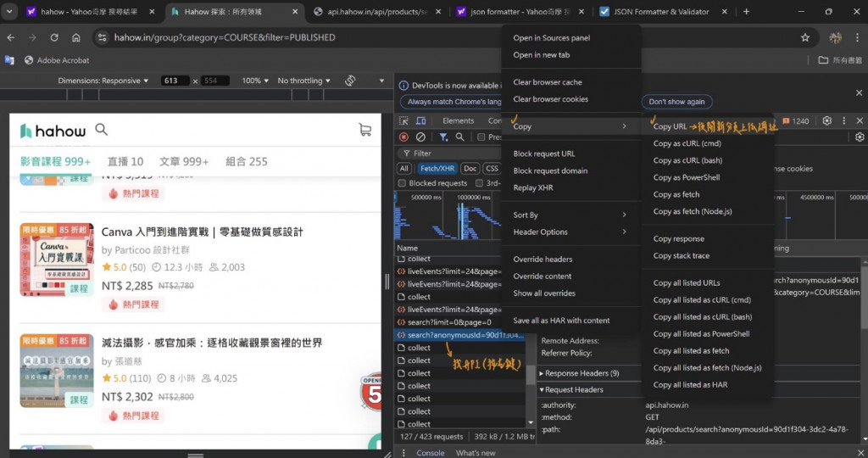Bookmark this page with the star icon
This screenshot has height=458, width=868.
tap(805, 37)
